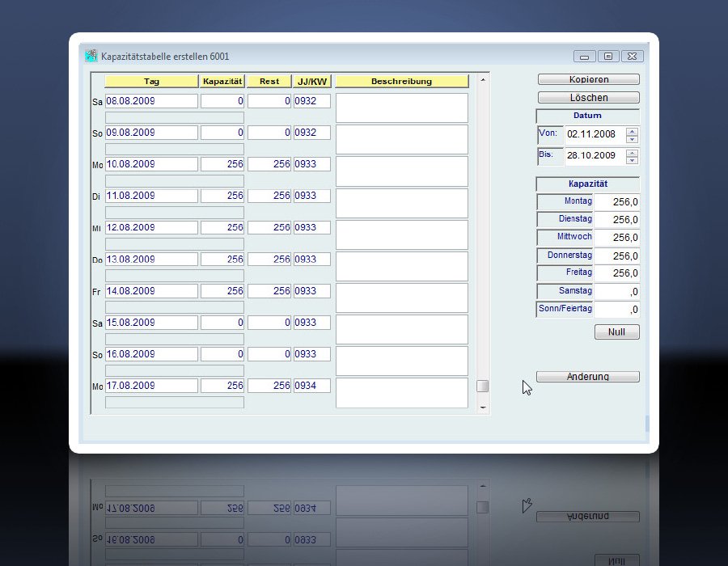Click the app icon in the title bar
Image resolution: width=728 pixels, height=566 pixels.
coord(91,56)
